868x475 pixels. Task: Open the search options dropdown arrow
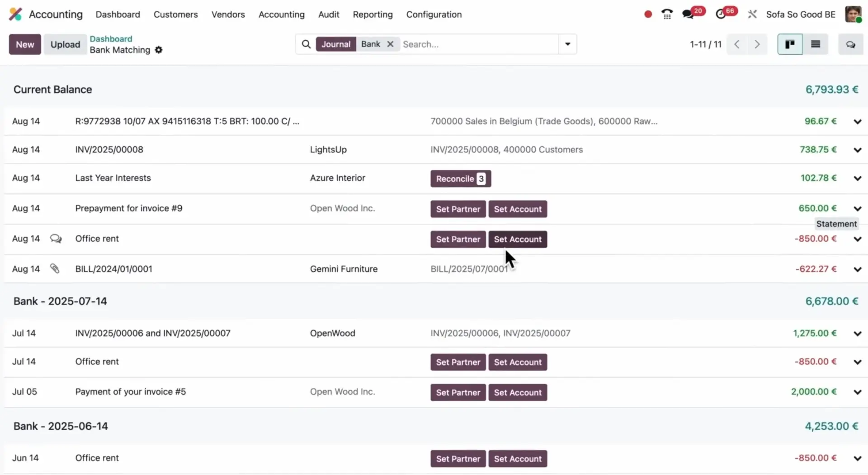tap(568, 44)
